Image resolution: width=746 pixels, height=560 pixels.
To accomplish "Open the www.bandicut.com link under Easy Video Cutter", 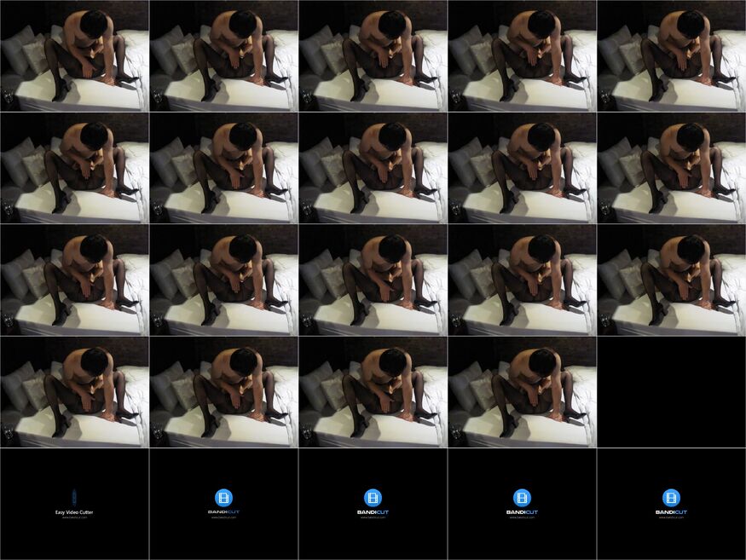I will [x=74, y=517].
